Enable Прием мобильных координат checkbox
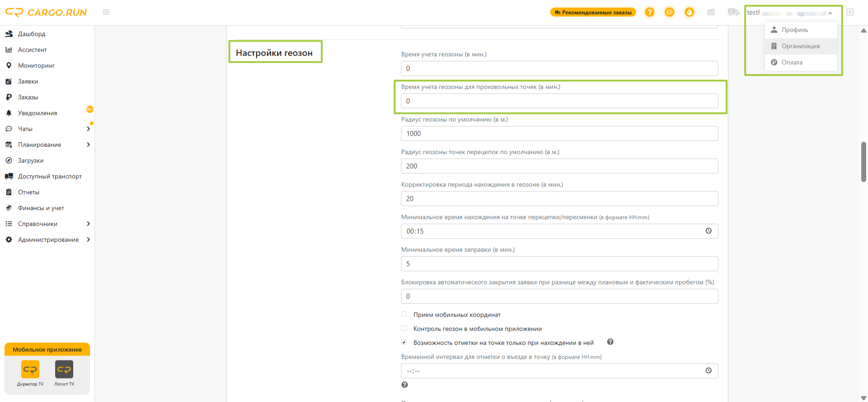This screenshot has height=402, width=868. pyautogui.click(x=404, y=314)
